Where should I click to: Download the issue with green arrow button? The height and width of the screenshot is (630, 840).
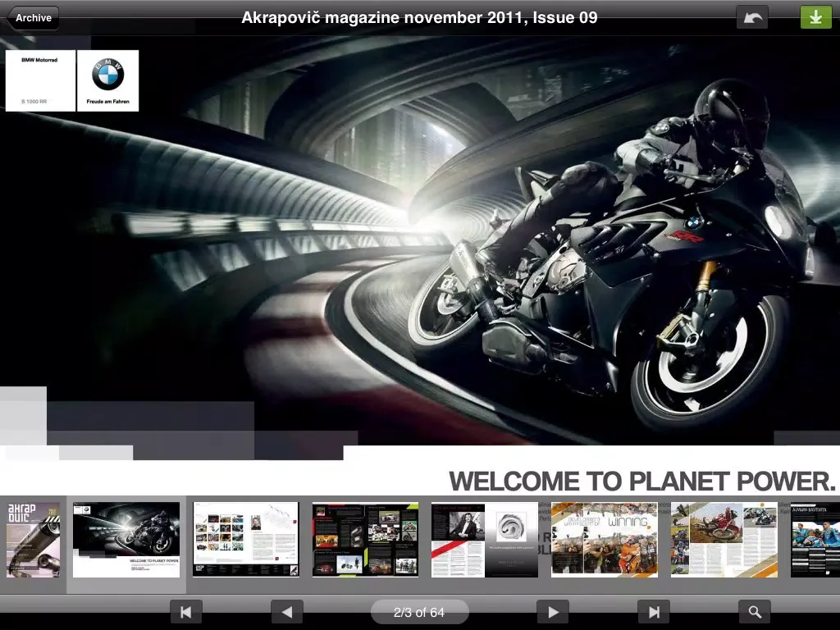pos(815,18)
